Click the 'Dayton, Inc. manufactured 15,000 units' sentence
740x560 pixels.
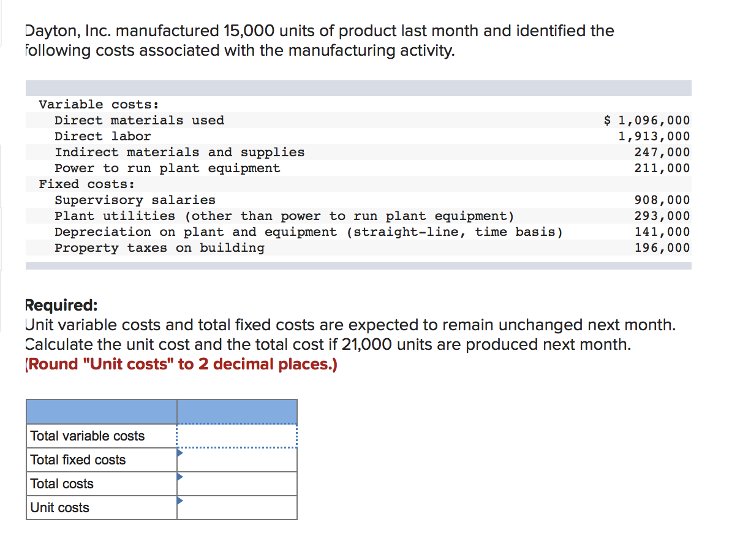pos(319,40)
